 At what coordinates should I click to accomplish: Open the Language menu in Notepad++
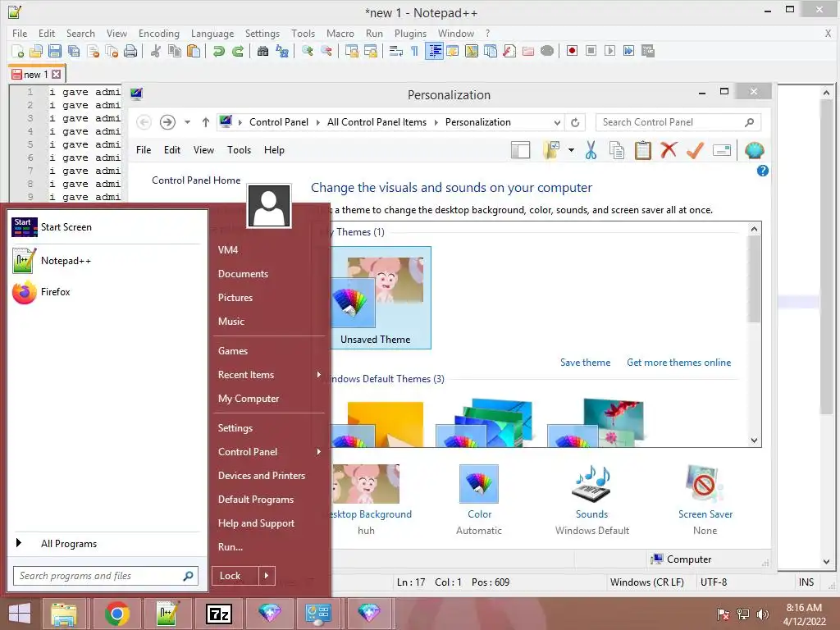pyautogui.click(x=212, y=33)
